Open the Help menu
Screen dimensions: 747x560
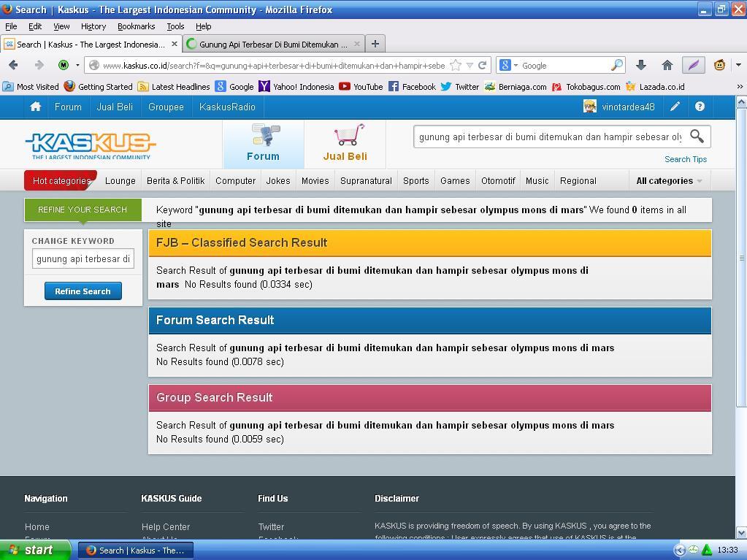pos(204,26)
